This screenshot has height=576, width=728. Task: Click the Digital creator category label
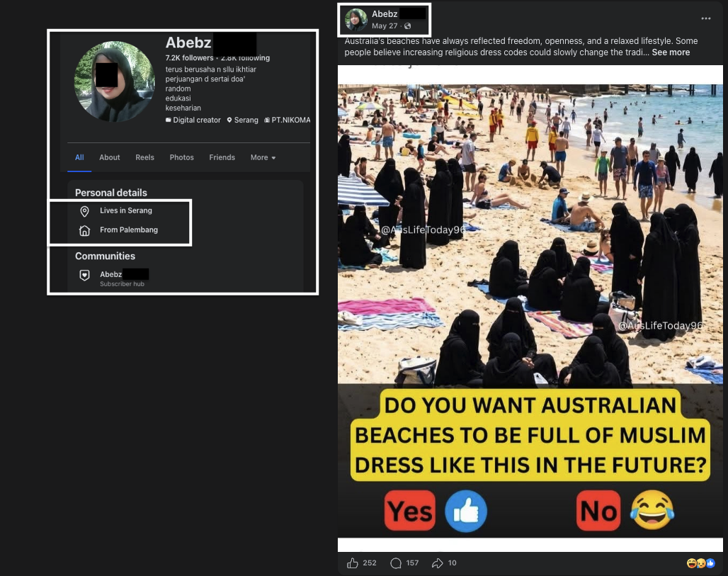coord(193,120)
